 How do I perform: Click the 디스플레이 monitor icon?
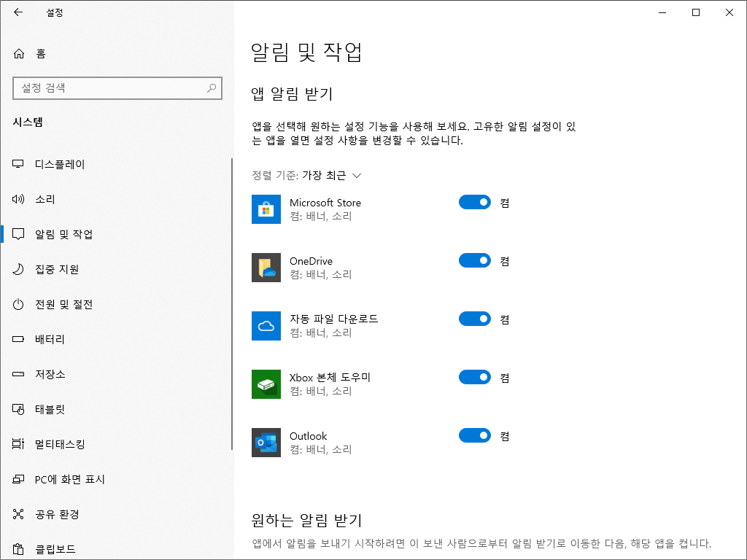coord(18,164)
